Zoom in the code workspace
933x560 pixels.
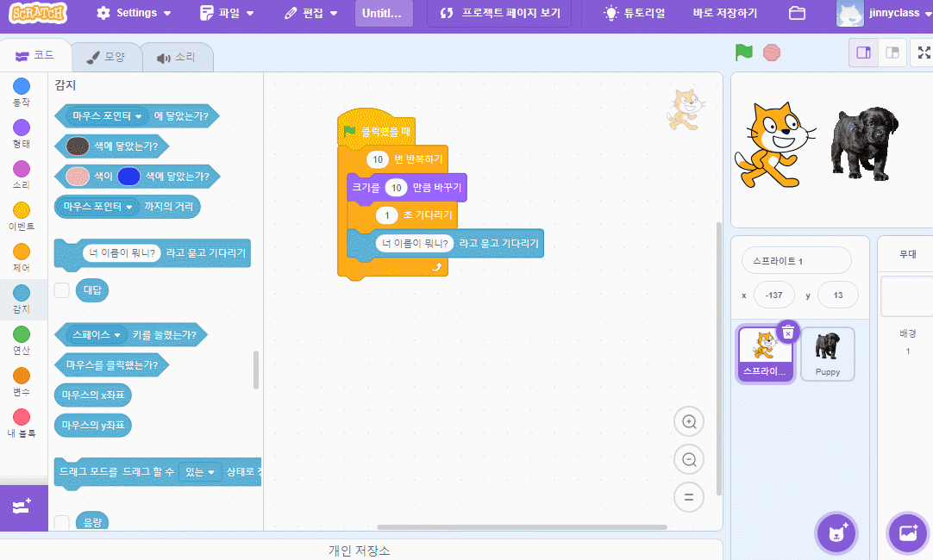pyautogui.click(x=689, y=421)
